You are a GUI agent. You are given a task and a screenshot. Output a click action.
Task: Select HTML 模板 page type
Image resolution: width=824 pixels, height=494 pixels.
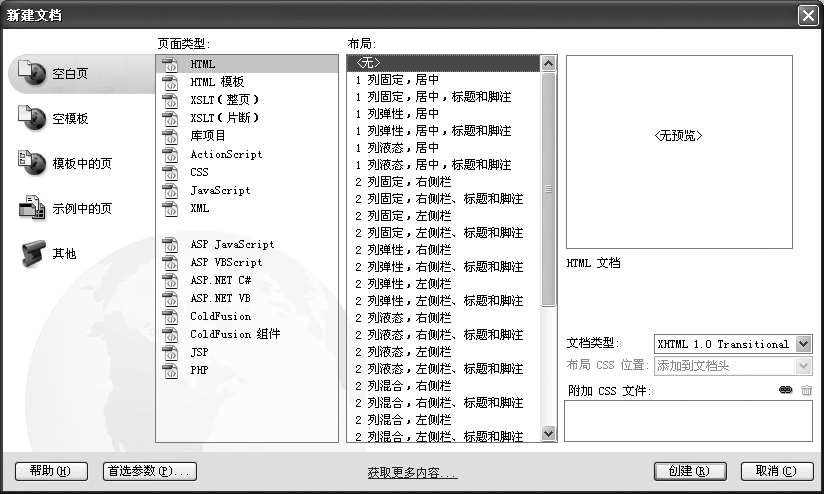217,82
